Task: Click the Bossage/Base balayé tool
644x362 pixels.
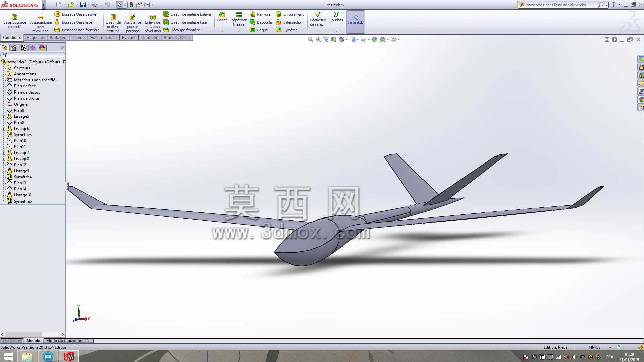Action: 76,14
